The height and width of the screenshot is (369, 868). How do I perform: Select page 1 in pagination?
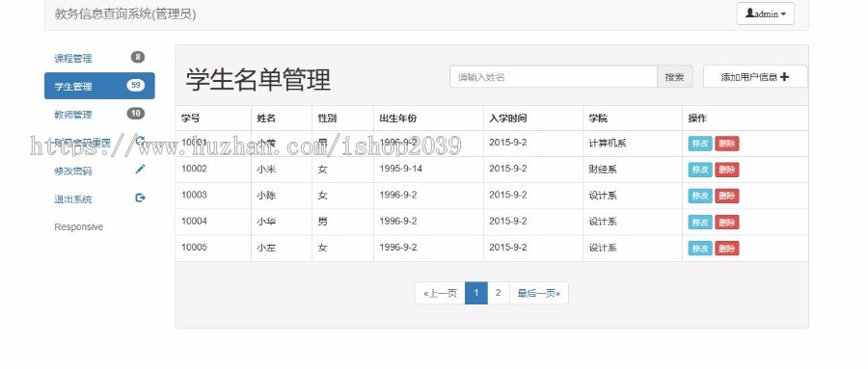click(x=476, y=293)
